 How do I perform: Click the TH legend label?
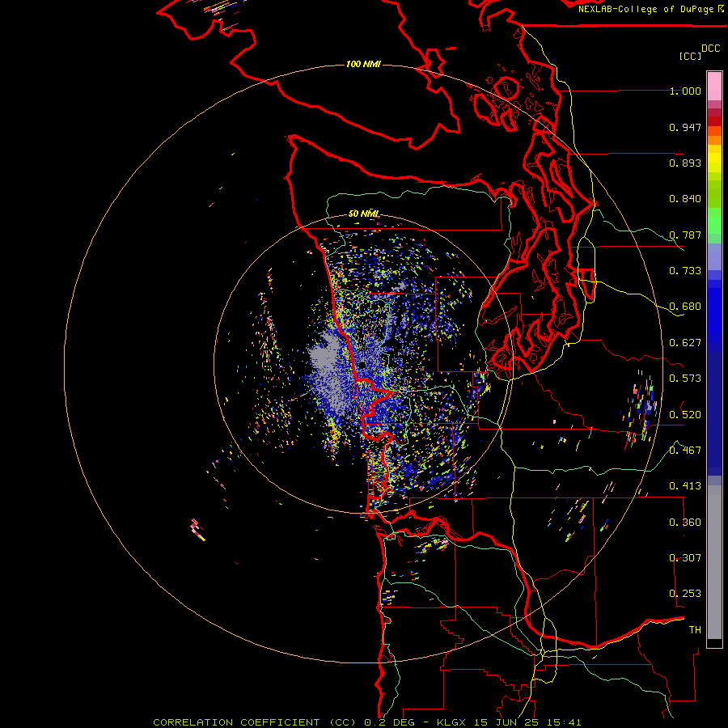[695, 630]
